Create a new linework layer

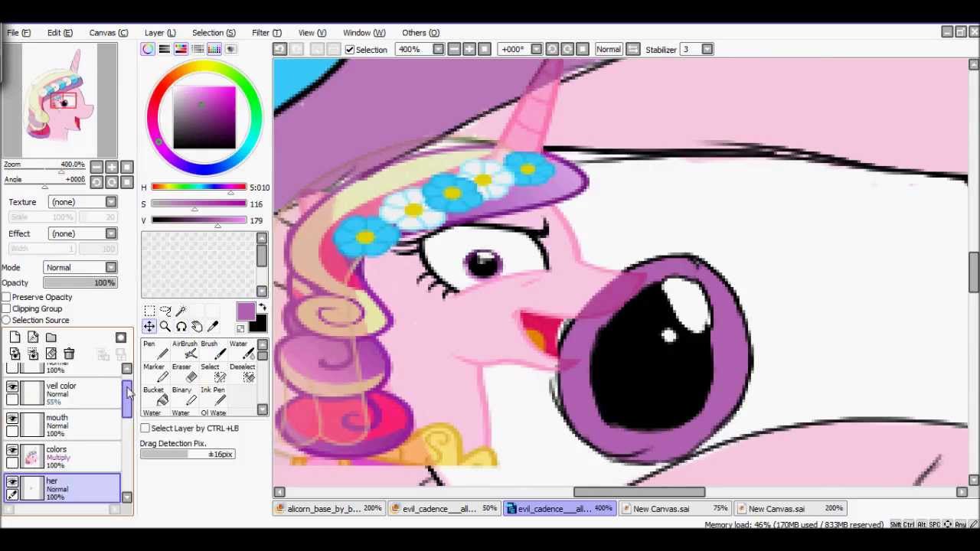33,337
